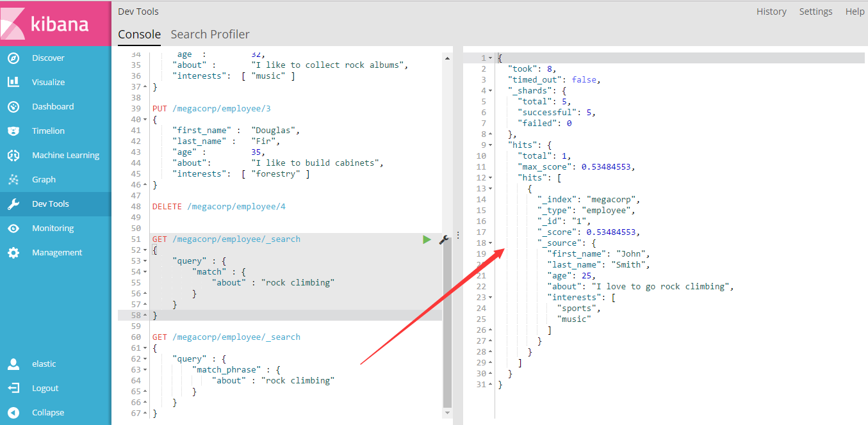Screen dimensions: 868x425
Task: Click the Dev Tools page title
Action: click(138, 12)
